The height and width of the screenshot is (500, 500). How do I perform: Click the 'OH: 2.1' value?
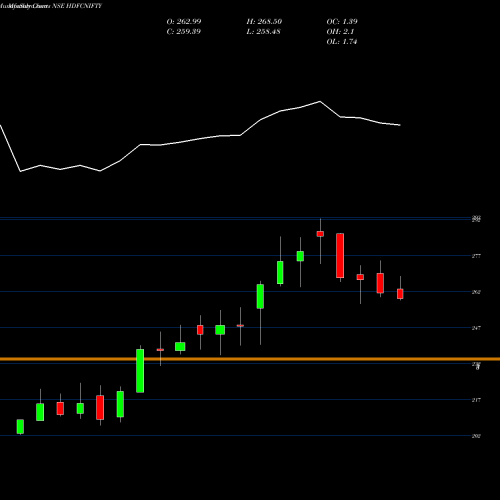pos(340,31)
